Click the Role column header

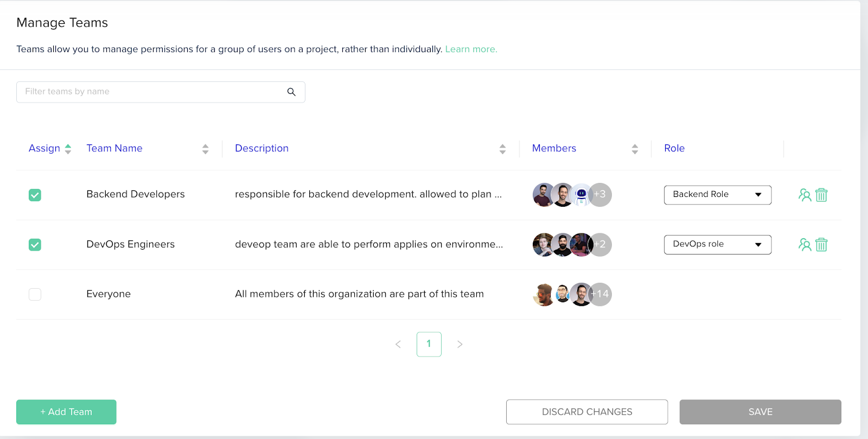pyautogui.click(x=674, y=148)
